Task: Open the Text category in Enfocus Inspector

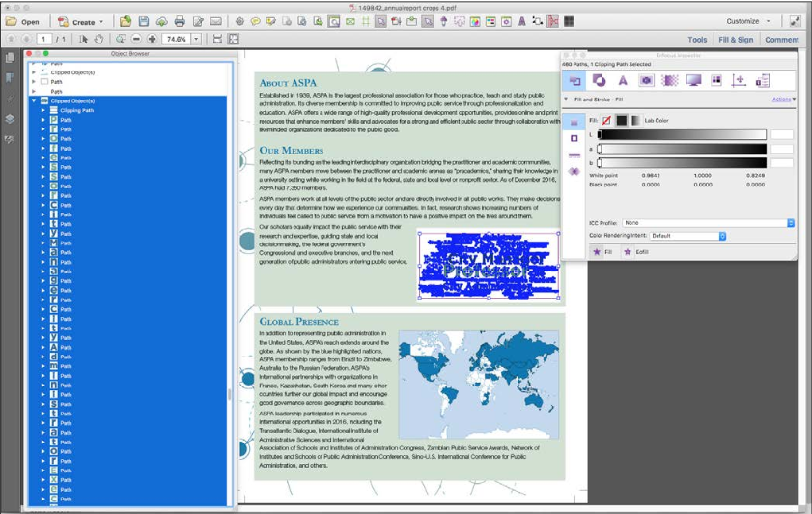Action: [623, 80]
